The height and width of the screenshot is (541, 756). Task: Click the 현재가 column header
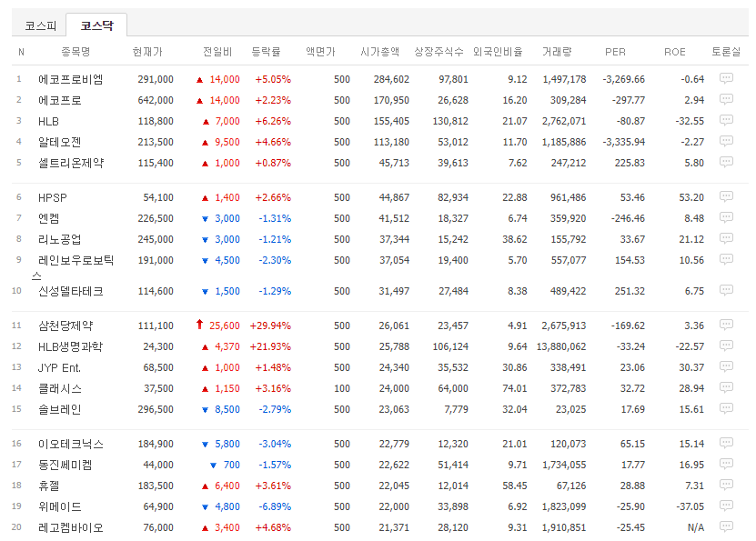click(x=147, y=52)
